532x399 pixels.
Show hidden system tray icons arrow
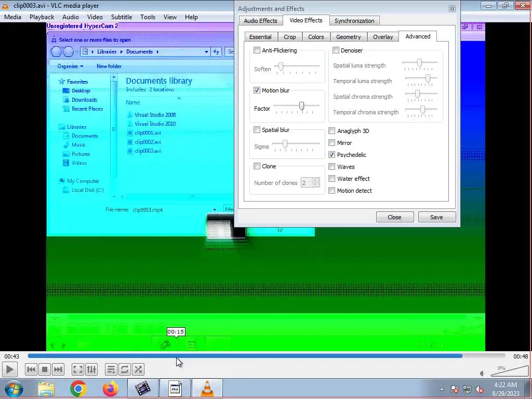442,389
